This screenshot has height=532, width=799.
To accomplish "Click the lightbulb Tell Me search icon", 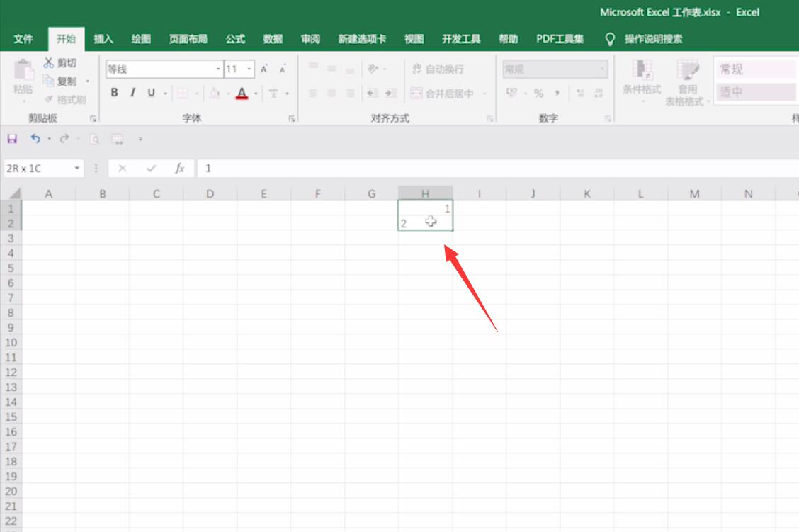I will click(609, 39).
